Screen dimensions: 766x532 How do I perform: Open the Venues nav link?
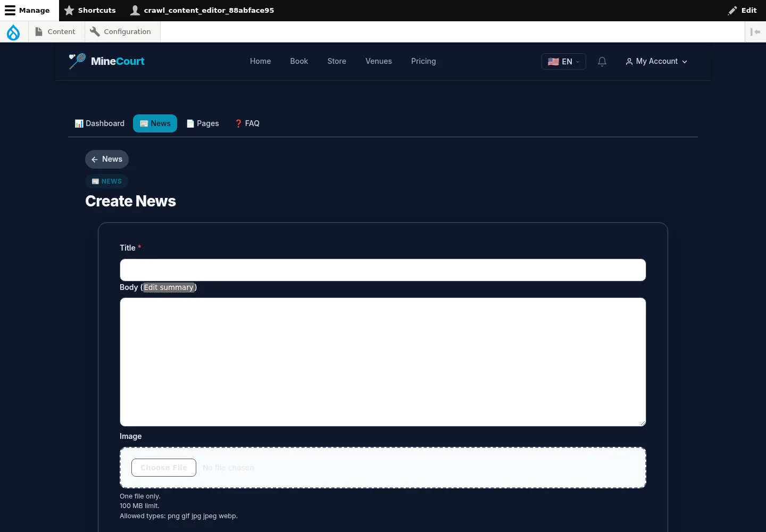(x=379, y=61)
